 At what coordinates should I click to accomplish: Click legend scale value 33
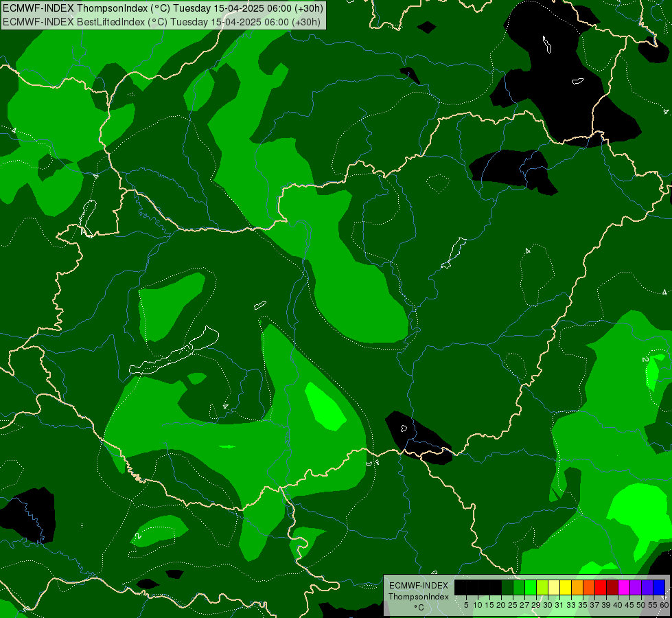click(571, 605)
